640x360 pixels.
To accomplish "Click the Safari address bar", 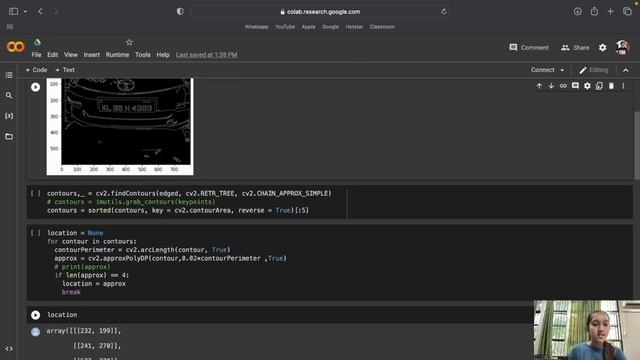I will point(320,11).
